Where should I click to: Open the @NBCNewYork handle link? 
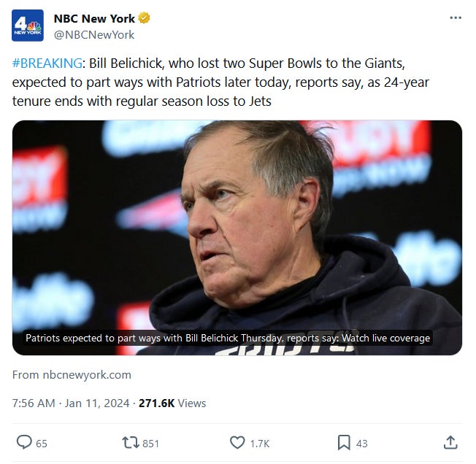(94, 34)
